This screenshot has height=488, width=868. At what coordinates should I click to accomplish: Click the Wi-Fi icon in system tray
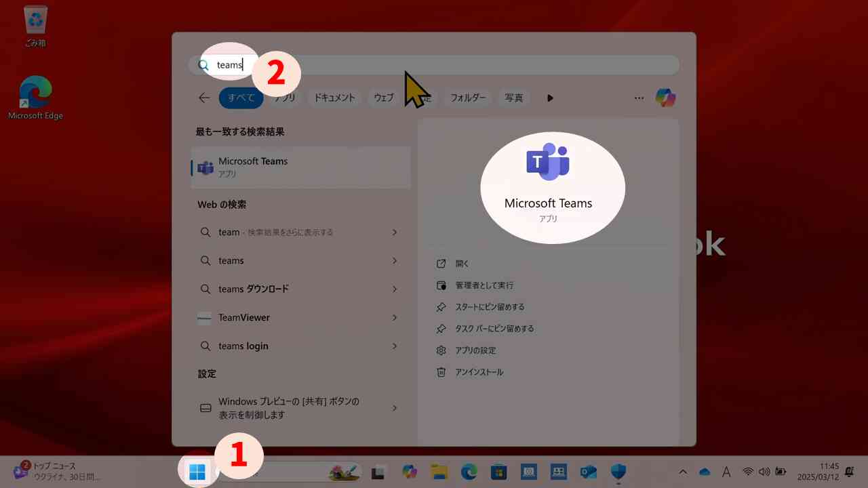pyautogui.click(x=748, y=472)
